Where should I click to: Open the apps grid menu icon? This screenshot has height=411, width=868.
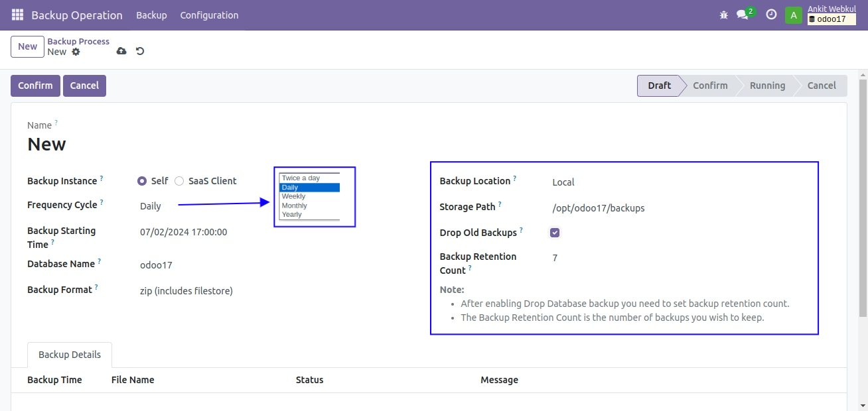pos(17,15)
